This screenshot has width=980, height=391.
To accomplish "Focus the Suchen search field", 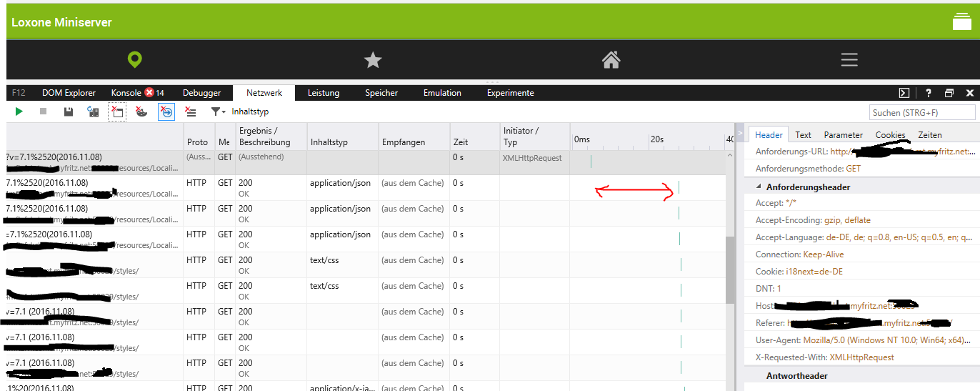I will coord(922,112).
